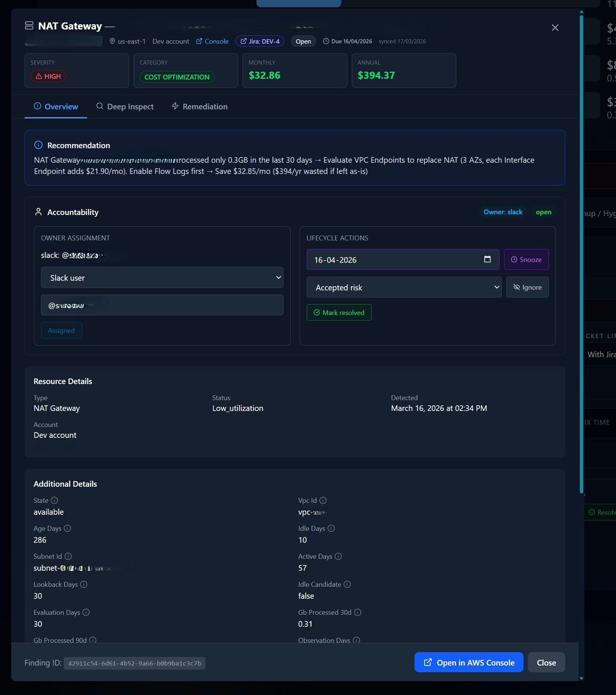
Task: Click info icon next to Subnet Id
Action: pos(68,557)
